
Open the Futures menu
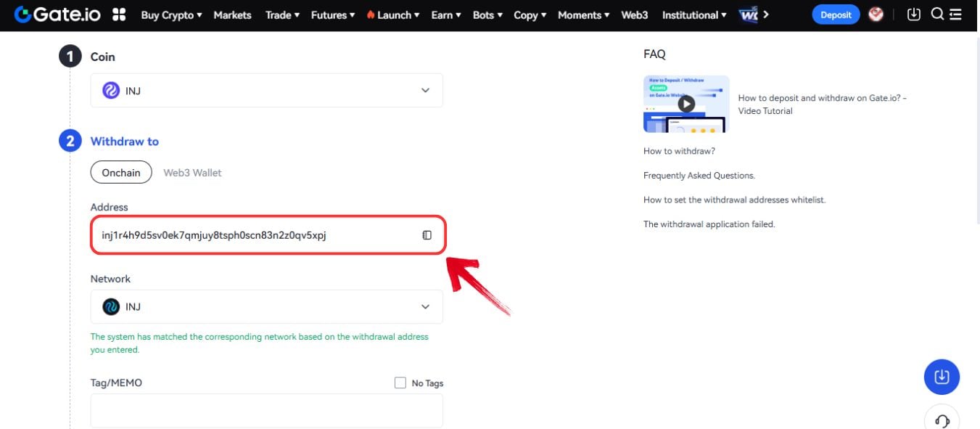[333, 15]
